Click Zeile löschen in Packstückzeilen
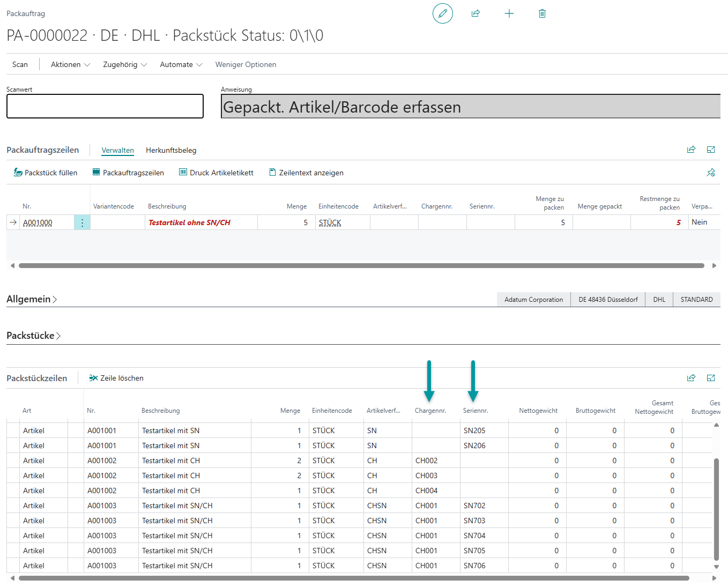The width and height of the screenshot is (728, 587). point(116,378)
